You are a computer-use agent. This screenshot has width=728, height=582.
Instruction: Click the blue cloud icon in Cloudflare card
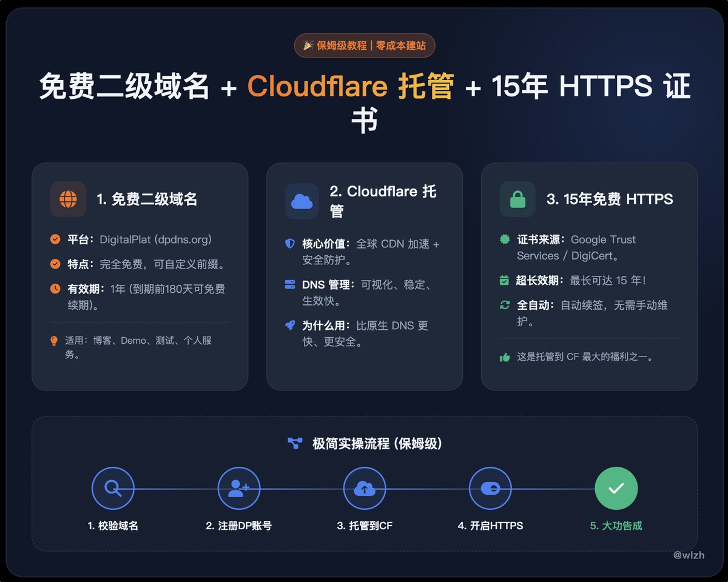click(x=302, y=201)
